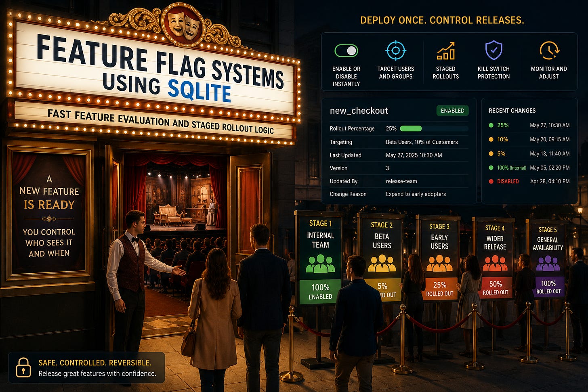The image size is (588, 392).
Task: Click the 'MONITOR AND ADJUST' label
Action: pos(549,73)
